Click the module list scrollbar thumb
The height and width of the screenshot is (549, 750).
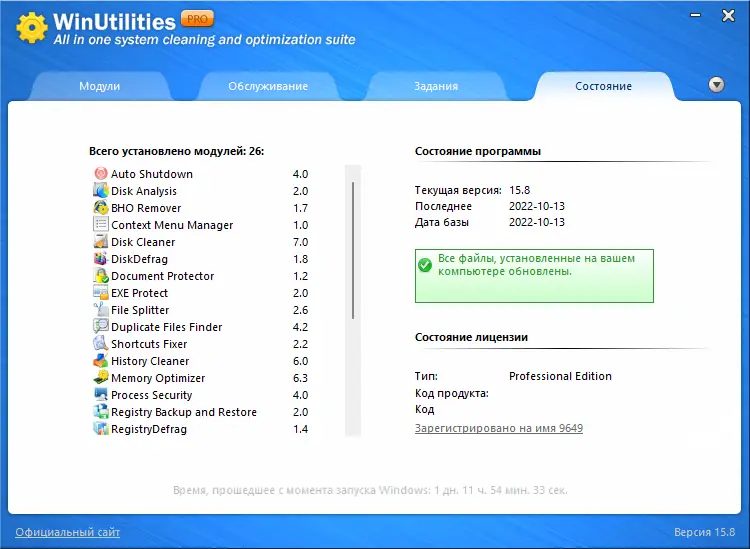click(353, 250)
